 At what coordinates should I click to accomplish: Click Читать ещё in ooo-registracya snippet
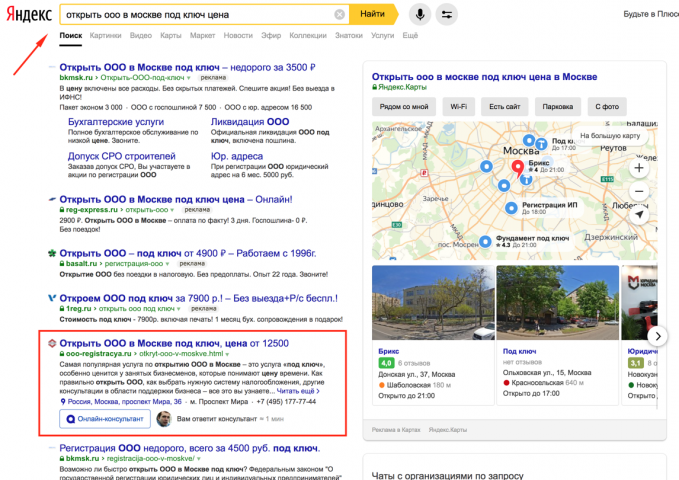coord(298,391)
